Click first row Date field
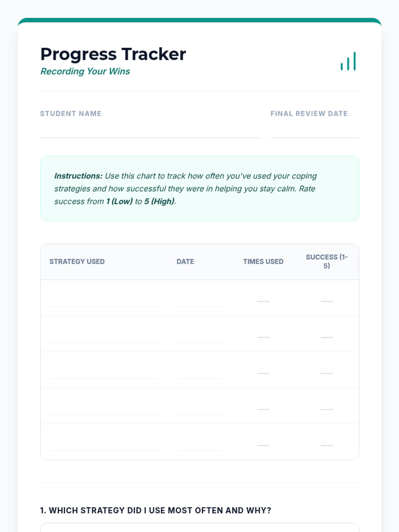399x532 pixels. [x=199, y=300]
